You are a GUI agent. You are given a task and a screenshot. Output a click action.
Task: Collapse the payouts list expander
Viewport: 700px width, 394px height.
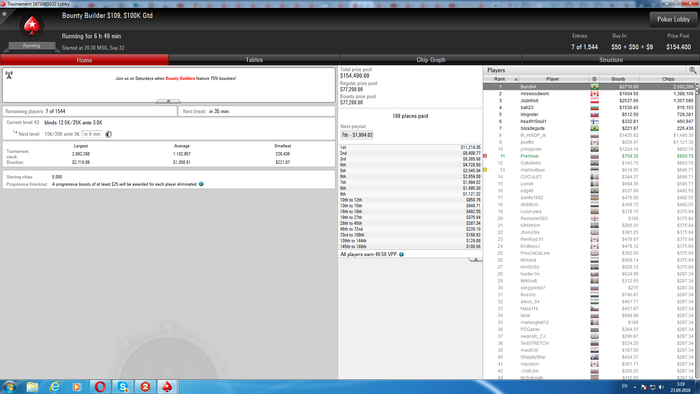[475, 259]
